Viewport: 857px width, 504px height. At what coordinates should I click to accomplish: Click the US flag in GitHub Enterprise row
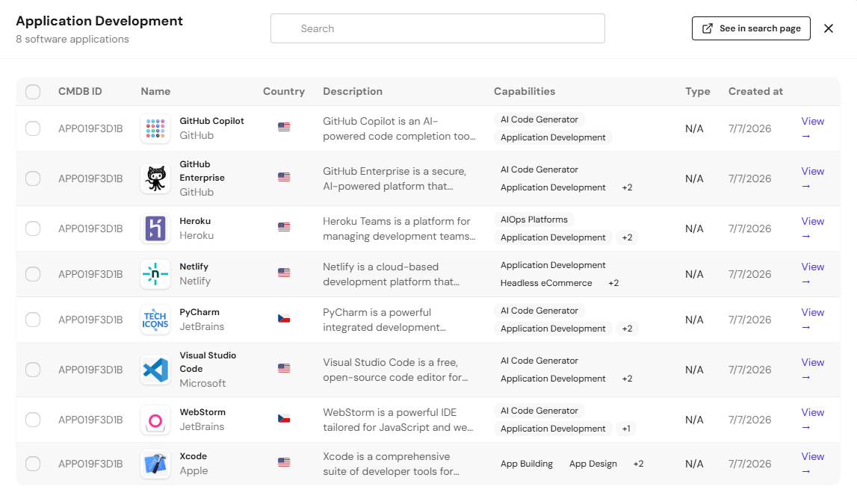(284, 177)
